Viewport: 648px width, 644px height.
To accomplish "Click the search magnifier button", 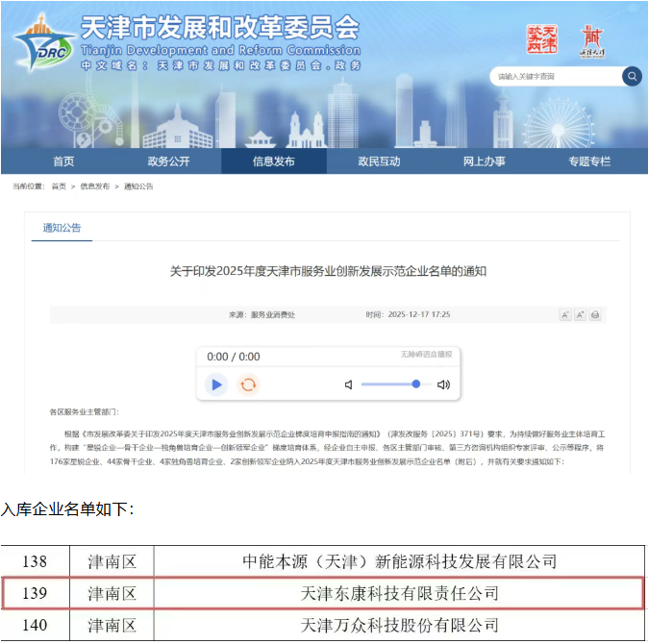I will click(632, 77).
